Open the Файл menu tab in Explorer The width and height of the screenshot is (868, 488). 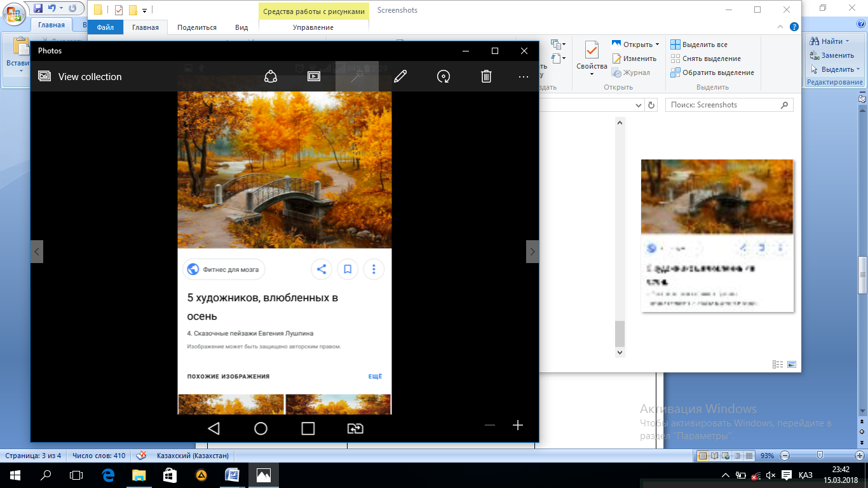tap(105, 27)
